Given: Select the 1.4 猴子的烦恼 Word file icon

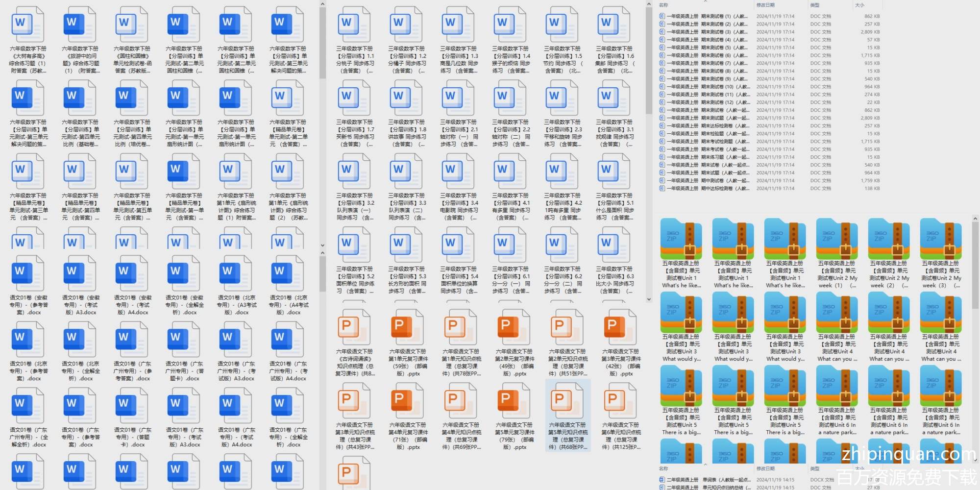Looking at the screenshot, I should pyautogui.click(x=510, y=24).
